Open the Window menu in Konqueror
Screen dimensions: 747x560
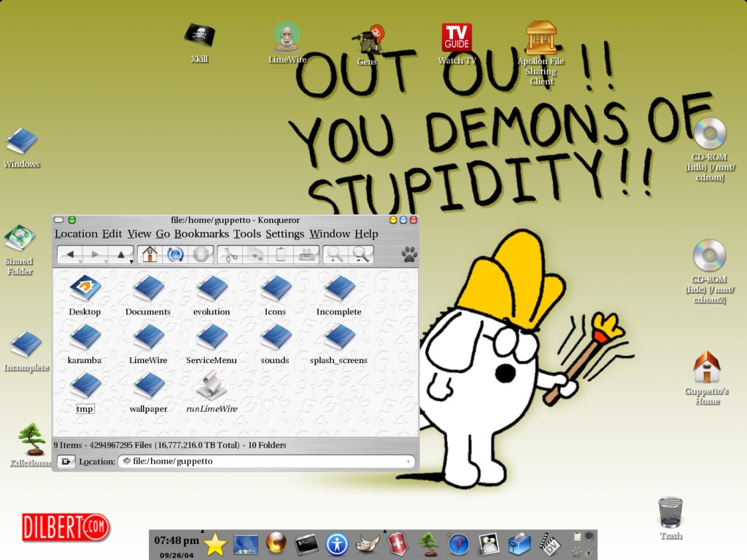point(330,234)
